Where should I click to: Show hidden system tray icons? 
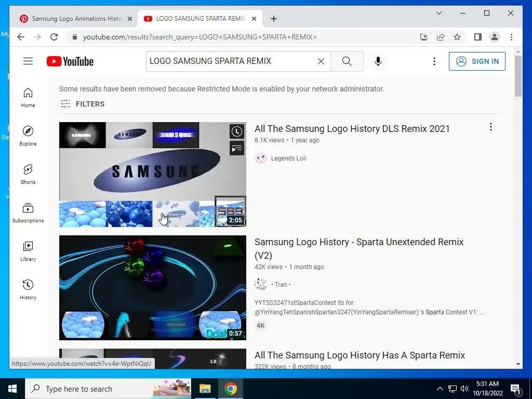440,389
